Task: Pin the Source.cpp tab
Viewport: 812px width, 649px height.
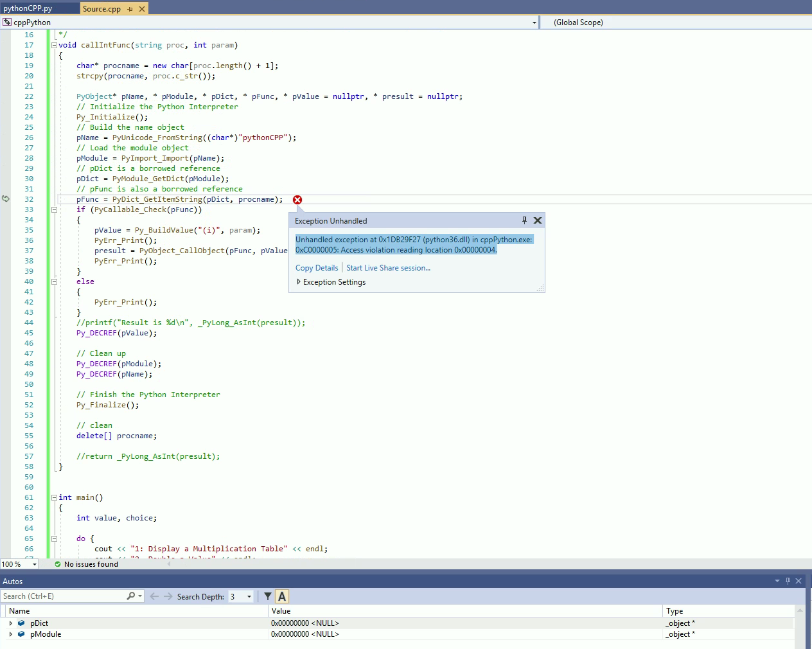Action: (130, 9)
